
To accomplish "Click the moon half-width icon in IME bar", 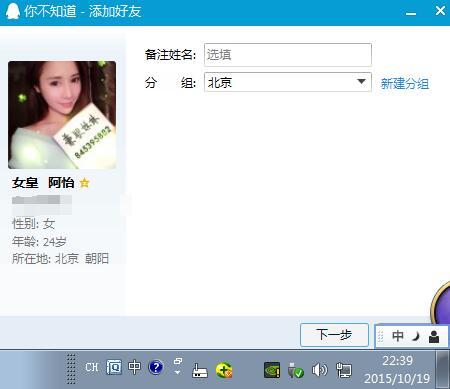I will click(415, 336).
